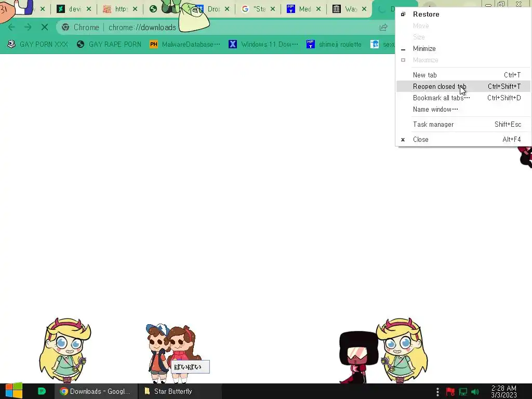Close the 'devi' tab
The height and width of the screenshot is (399, 532).
point(88,9)
